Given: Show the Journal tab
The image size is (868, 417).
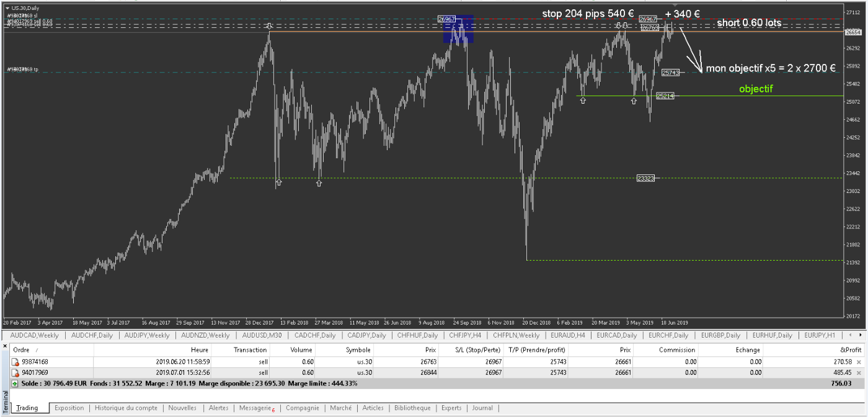Looking at the screenshot, I should pos(482,408).
